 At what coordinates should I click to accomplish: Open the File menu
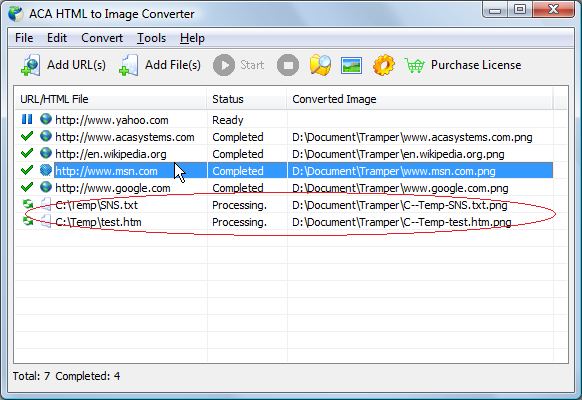[24, 38]
